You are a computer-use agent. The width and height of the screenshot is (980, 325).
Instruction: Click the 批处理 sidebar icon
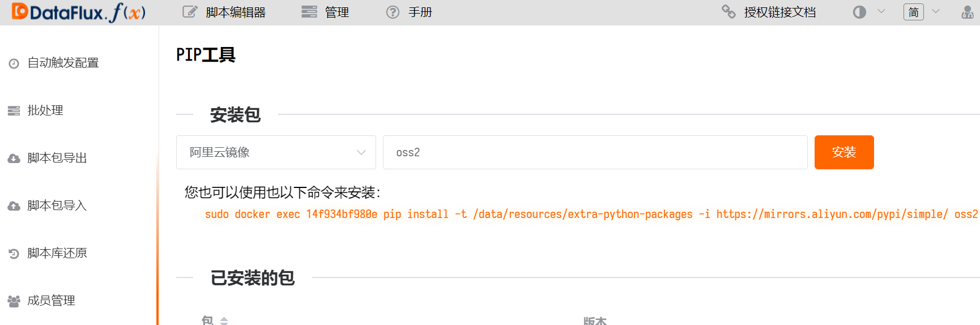coord(14,111)
